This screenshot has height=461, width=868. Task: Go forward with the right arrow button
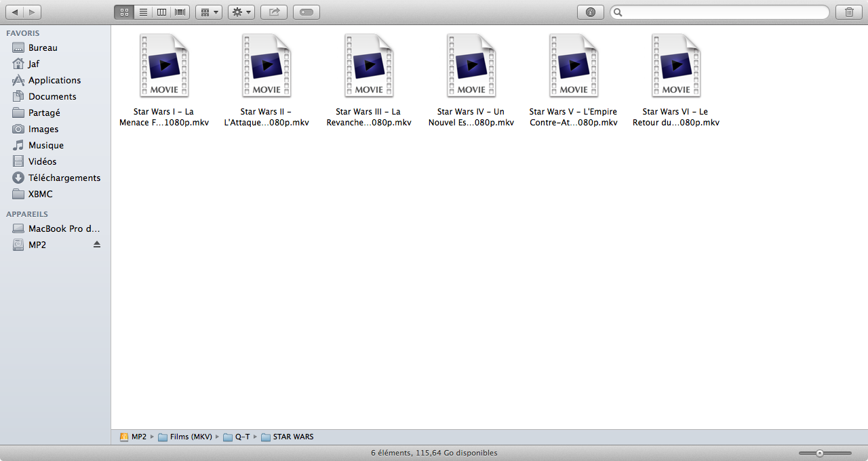pyautogui.click(x=32, y=12)
